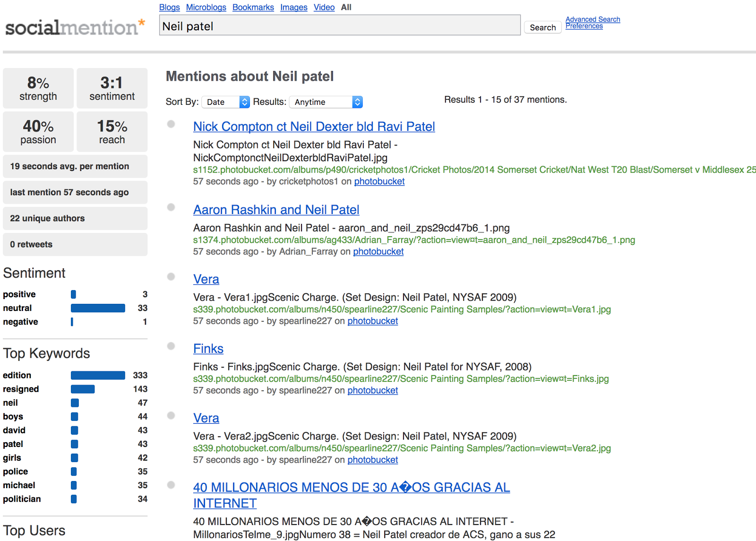Viewport: 756px width, 541px height.
Task: Click the Search button
Action: coord(543,27)
